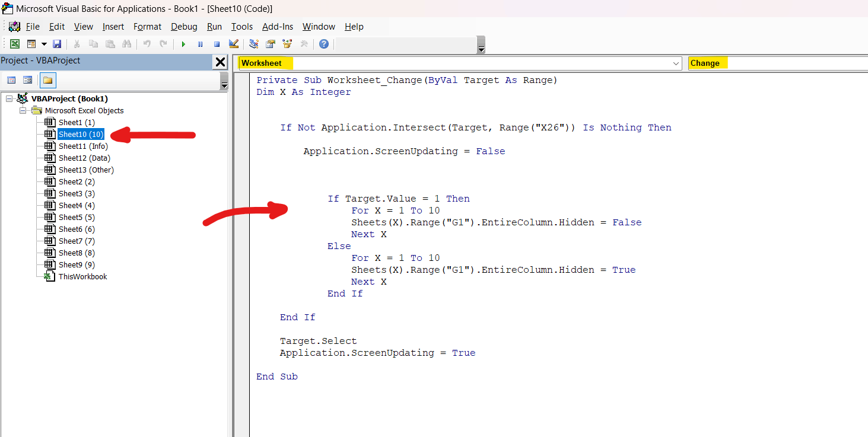Image resolution: width=868 pixels, height=437 pixels.
Task: Select VBAProject (Book1) in the tree
Action: click(69, 98)
